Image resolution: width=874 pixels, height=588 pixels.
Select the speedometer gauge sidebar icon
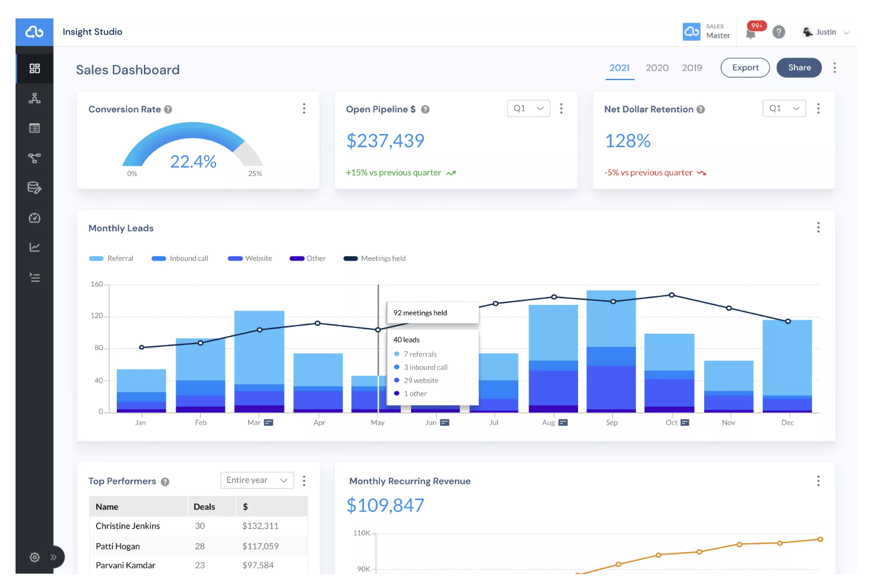tap(35, 217)
